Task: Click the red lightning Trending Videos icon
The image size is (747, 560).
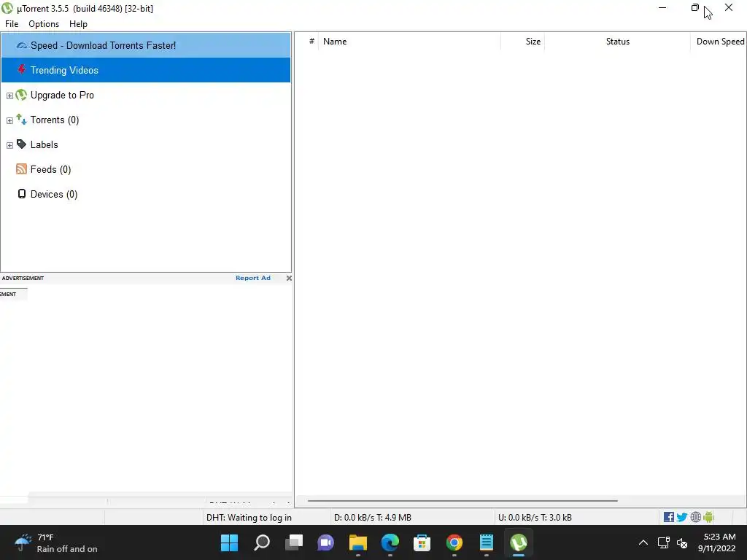Action: tap(21, 69)
